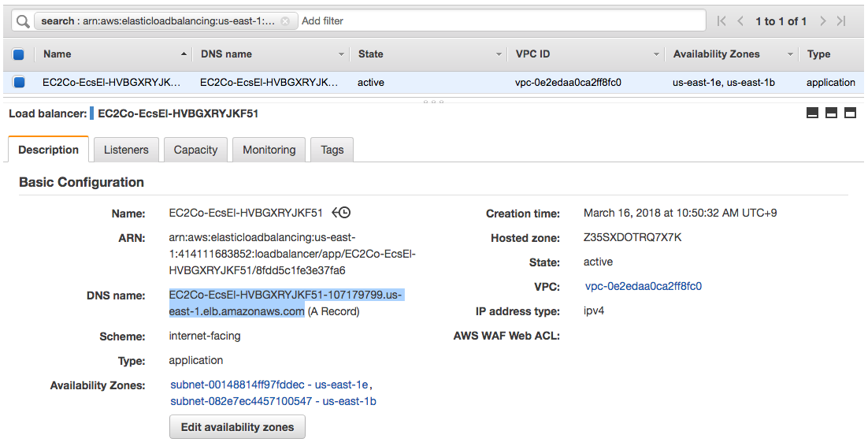This screenshot has height=446, width=868.
Task: Go to the first page of results
Action: click(x=721, y=21)
